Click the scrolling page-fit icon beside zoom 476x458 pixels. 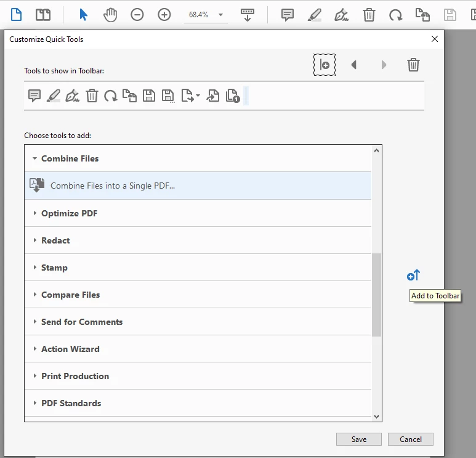coord(248,15)
